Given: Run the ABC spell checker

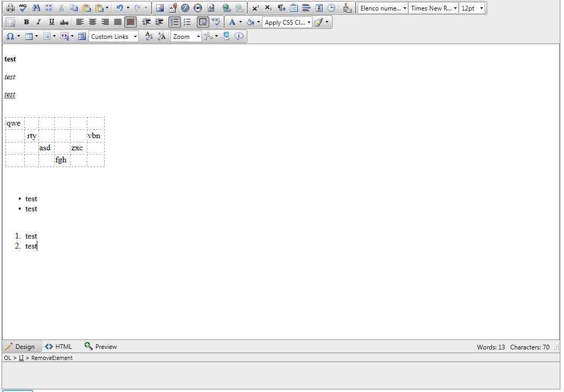Looking at the screenshot, I should point(23,7).
